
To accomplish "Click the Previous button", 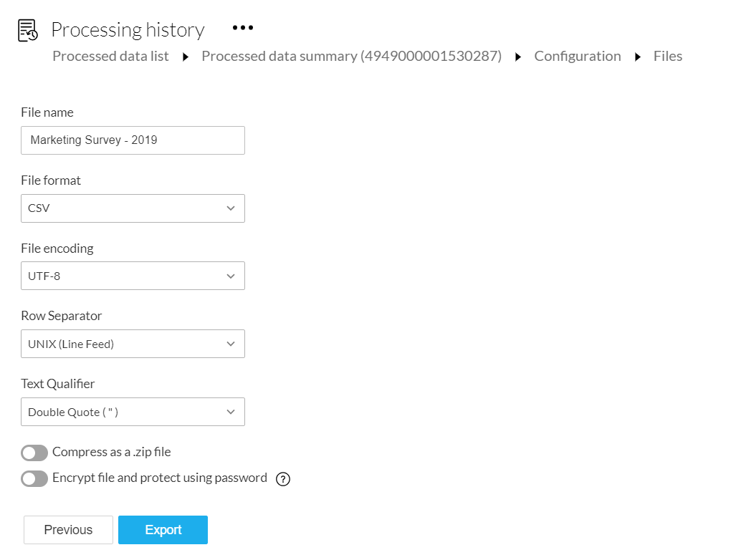I will point(68,530).
